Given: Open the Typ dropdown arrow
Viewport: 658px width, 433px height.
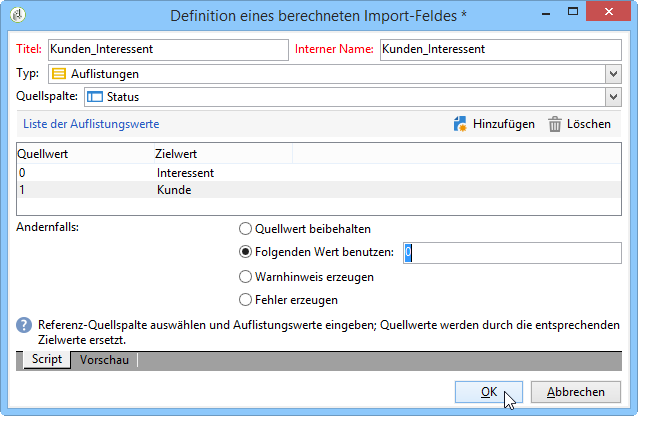Looking at the screenshot, I should click(613, 74).
